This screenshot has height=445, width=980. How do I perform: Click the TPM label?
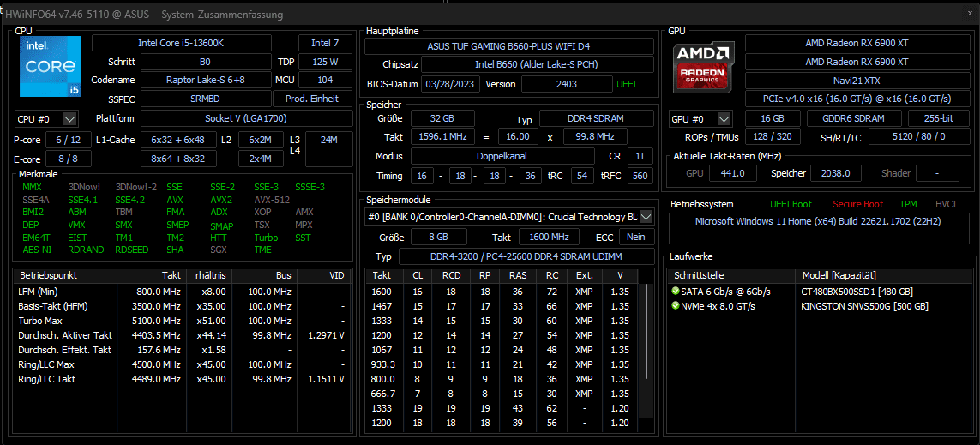(908, 204)
